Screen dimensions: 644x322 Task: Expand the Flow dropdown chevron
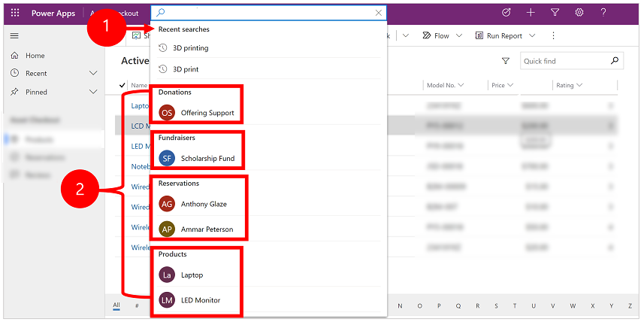coord(459,36)
